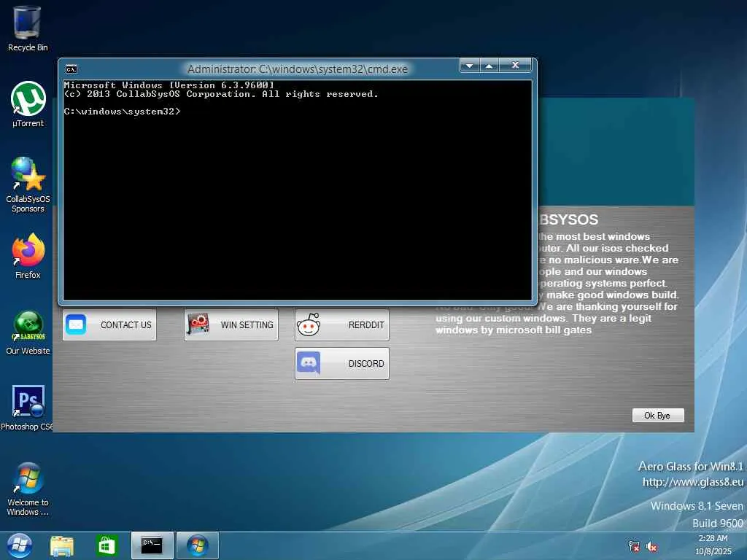Click the 'Build 9600' text
The width and height of the screenshot is (747, 560).
coord(718,524)
